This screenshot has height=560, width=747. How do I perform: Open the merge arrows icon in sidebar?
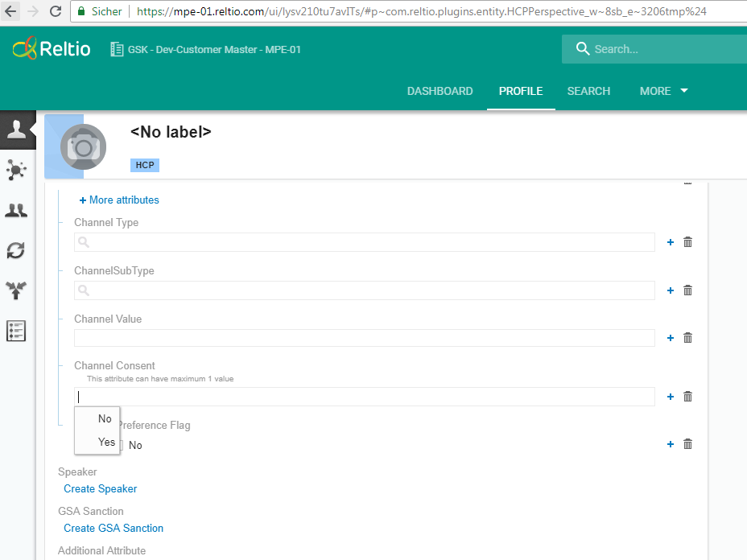pos(16,290)
